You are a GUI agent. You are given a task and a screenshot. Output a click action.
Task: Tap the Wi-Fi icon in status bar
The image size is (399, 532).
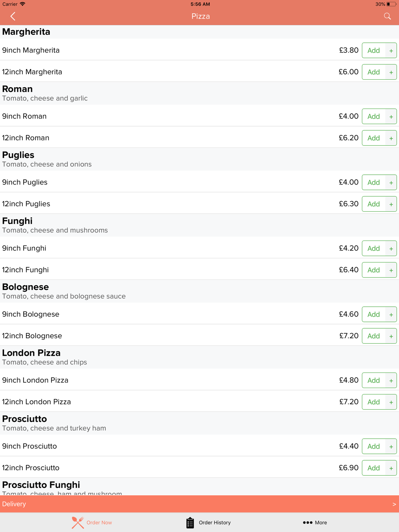click(x=22, y=4)
